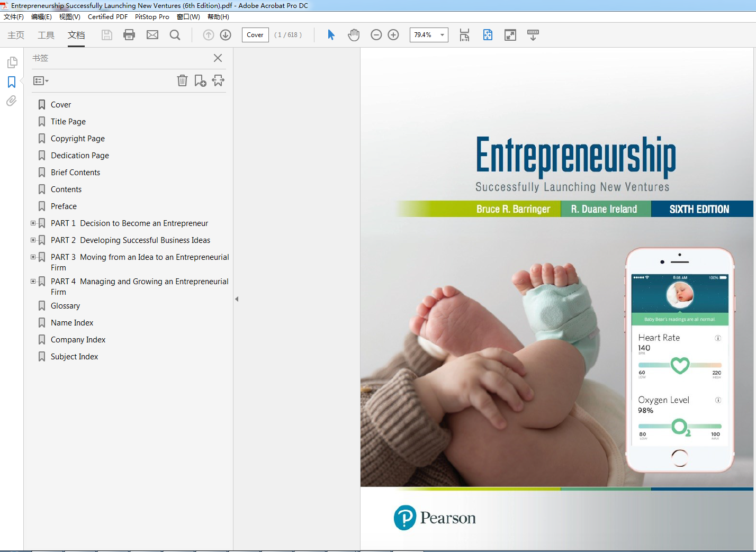Image resolution: width=756 pixels, height=552 pixels.
Task: Jump to the Company Index bookmark
Action: pos(78,340)
